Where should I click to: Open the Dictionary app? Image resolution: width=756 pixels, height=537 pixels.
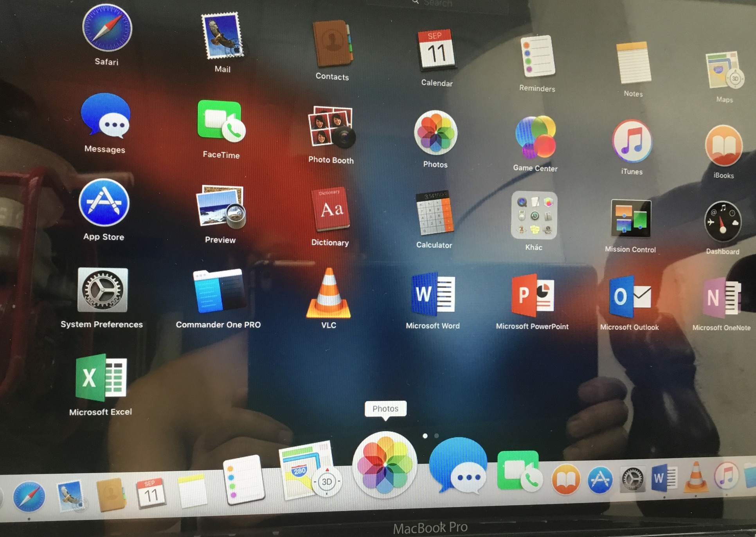click(x=330, y=210)
